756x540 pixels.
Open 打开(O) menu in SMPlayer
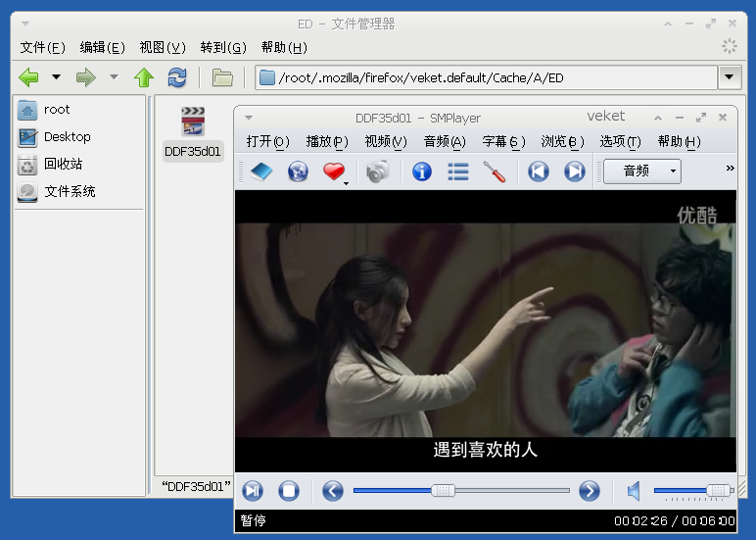[267, 141]
